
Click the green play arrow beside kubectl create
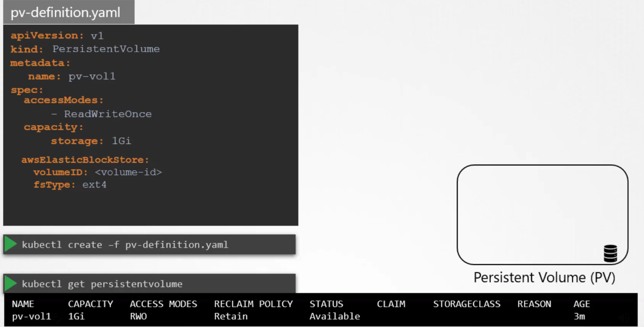point(11,244)
